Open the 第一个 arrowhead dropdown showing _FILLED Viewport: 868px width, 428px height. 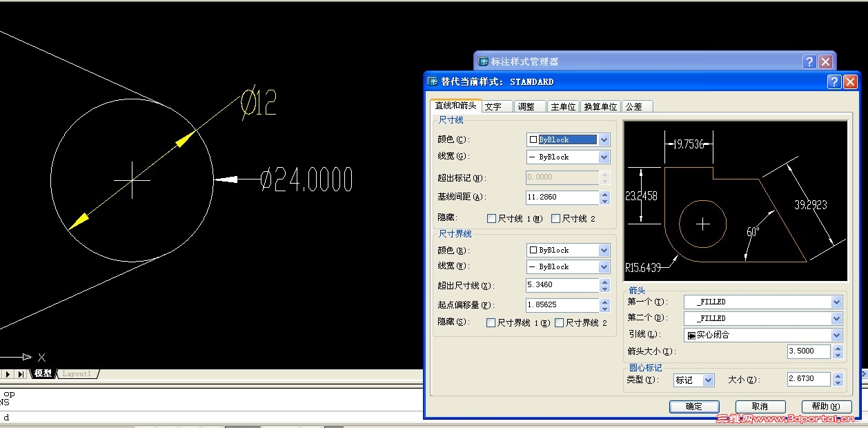(836, 302)
